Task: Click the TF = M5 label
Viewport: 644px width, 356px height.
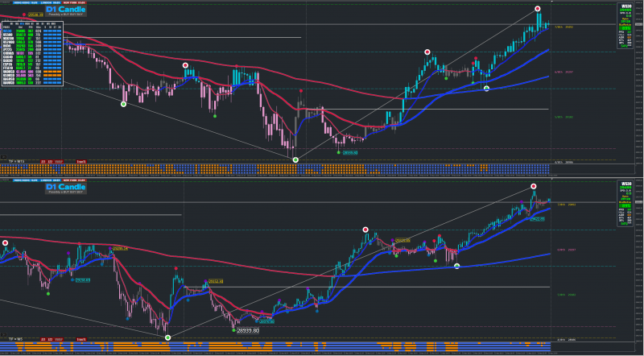Action: 15,340
